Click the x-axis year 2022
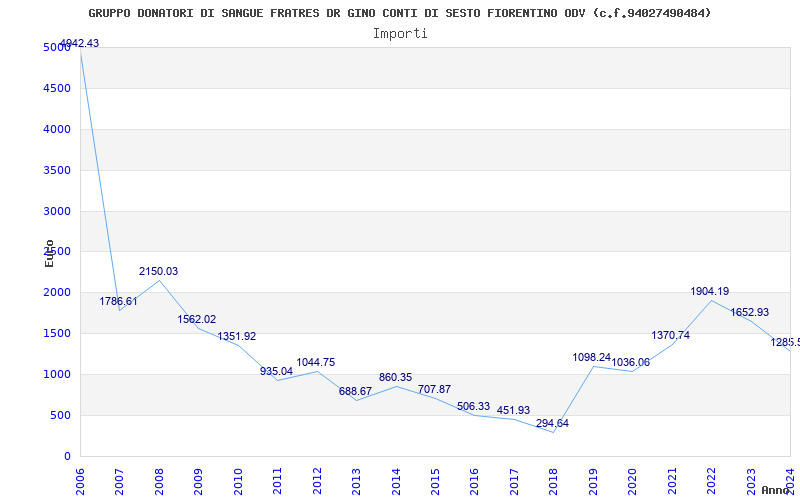The image size is (800, 500). [711, 481]
